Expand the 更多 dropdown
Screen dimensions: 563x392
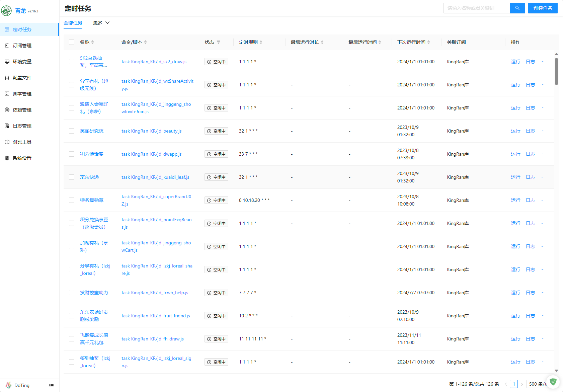click(x=101, y=23)
